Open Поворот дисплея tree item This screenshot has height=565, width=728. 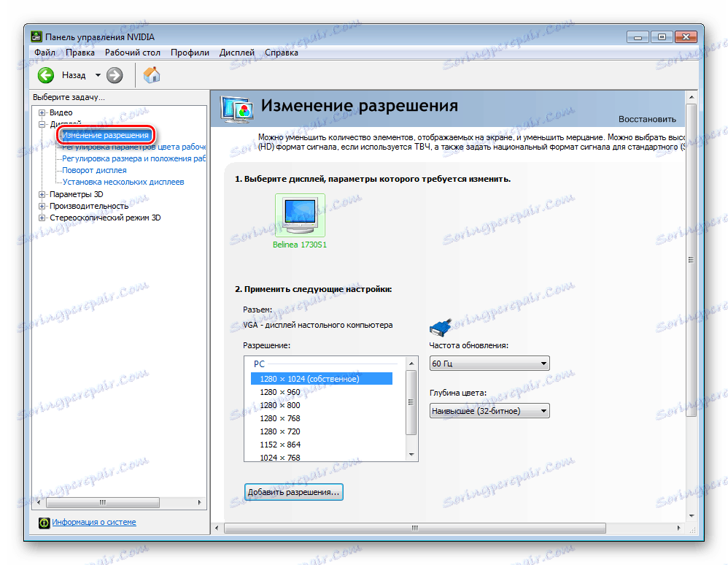coord(94,170)
